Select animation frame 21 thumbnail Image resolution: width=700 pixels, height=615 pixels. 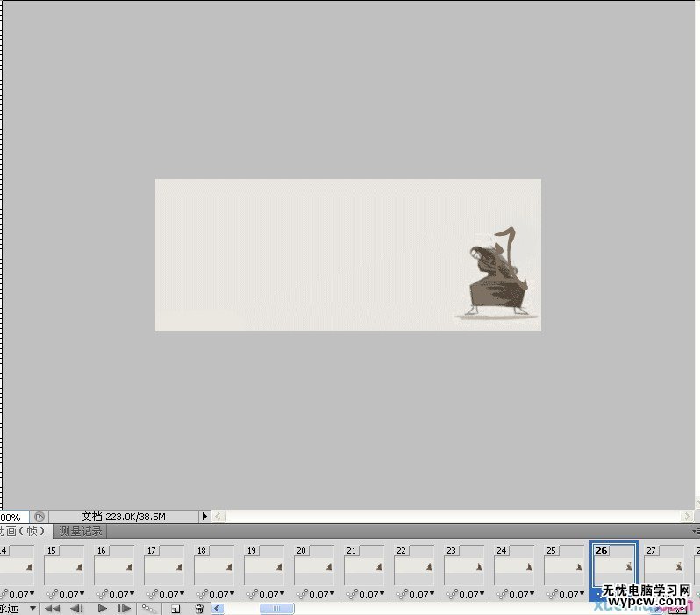tap(364, 565)
